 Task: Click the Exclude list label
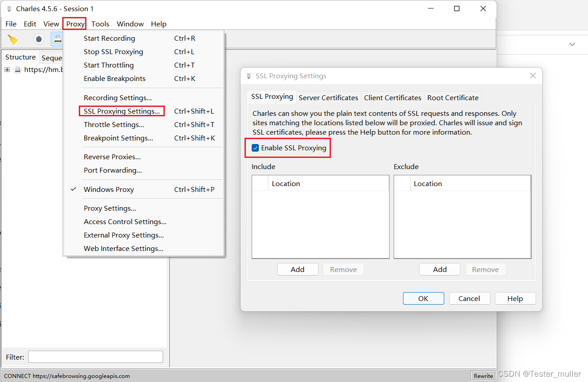click(x=406, y=167)
